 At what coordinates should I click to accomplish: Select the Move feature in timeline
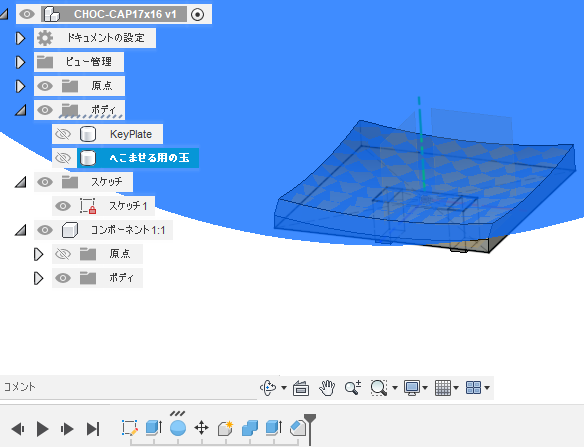coord(201,428)
